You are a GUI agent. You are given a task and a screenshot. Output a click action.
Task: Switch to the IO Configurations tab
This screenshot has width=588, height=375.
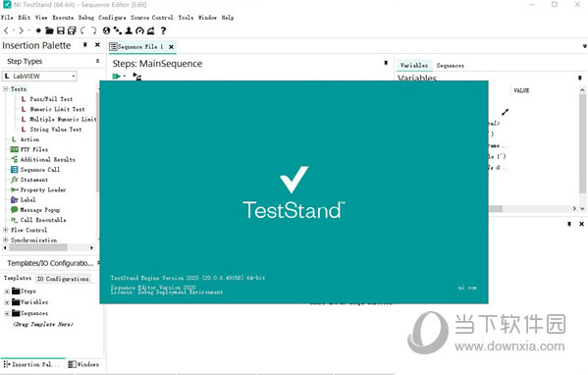[63, 279]
